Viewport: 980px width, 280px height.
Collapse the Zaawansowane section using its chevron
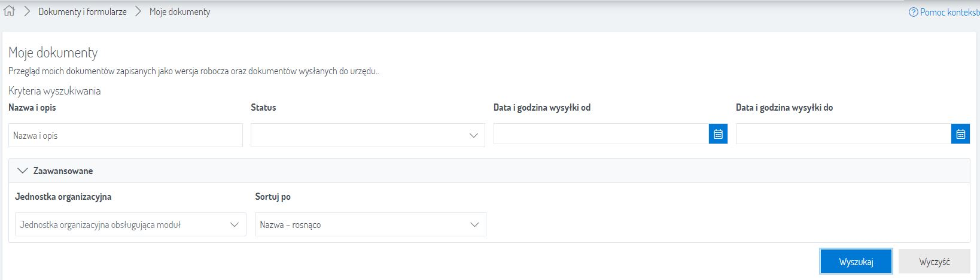point(23,171)
